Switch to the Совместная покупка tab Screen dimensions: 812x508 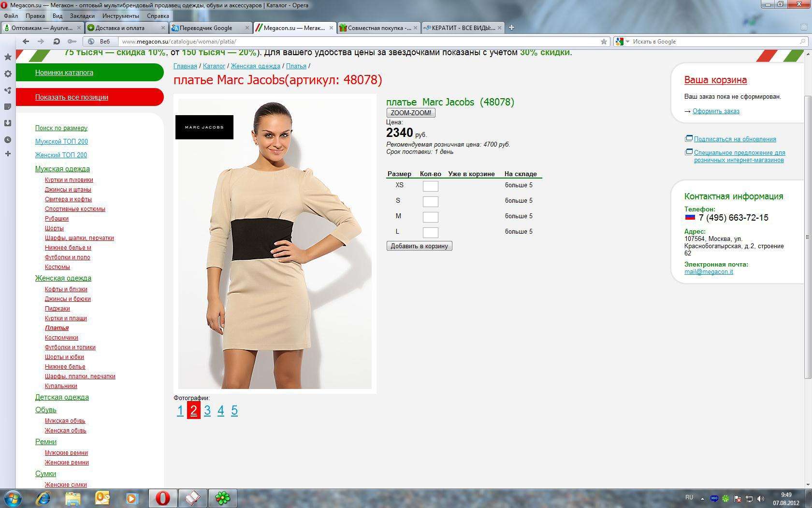point(378,28)
